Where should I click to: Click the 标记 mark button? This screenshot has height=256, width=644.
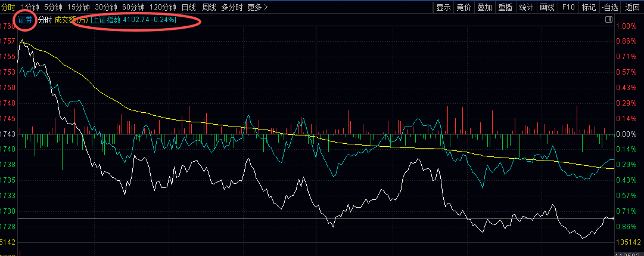(589, 7)
